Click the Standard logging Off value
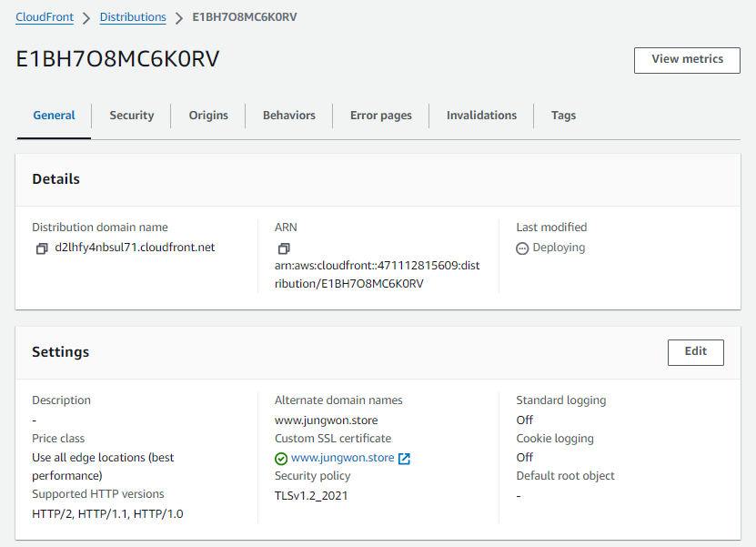Screen dimensions: 756x547 (525, 420)
